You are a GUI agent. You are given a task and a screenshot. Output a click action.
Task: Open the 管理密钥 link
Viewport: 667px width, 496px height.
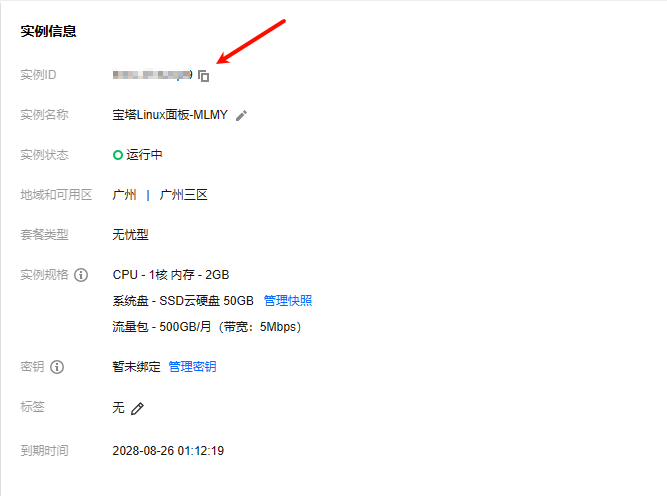[x=192, y=367]
